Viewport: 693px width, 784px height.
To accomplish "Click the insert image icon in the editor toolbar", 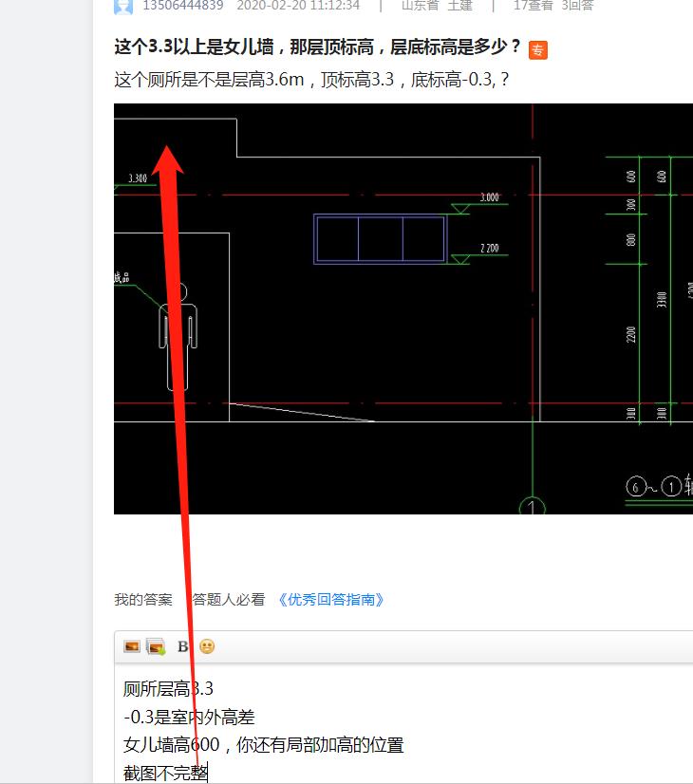I will (132, 646).
